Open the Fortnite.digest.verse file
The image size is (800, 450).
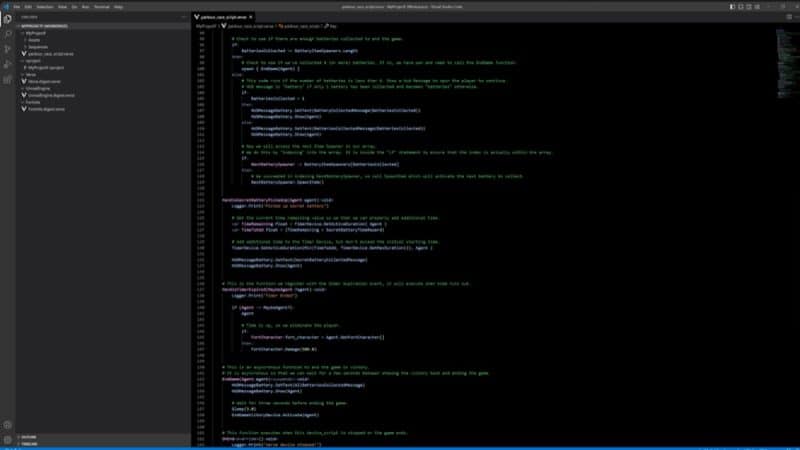click(x=103, y=109)
